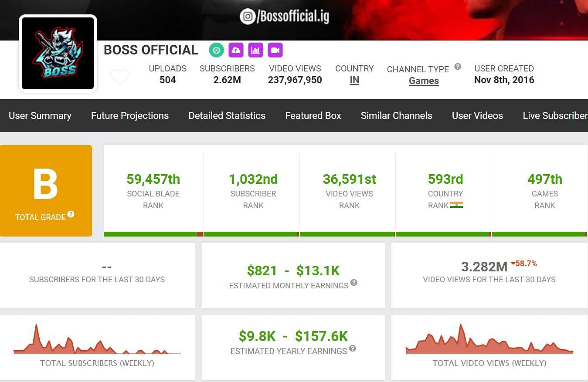Click the green clock icon beside BOSS OFFICIAL
Screen dimensions: 588x382
(216, 50)
